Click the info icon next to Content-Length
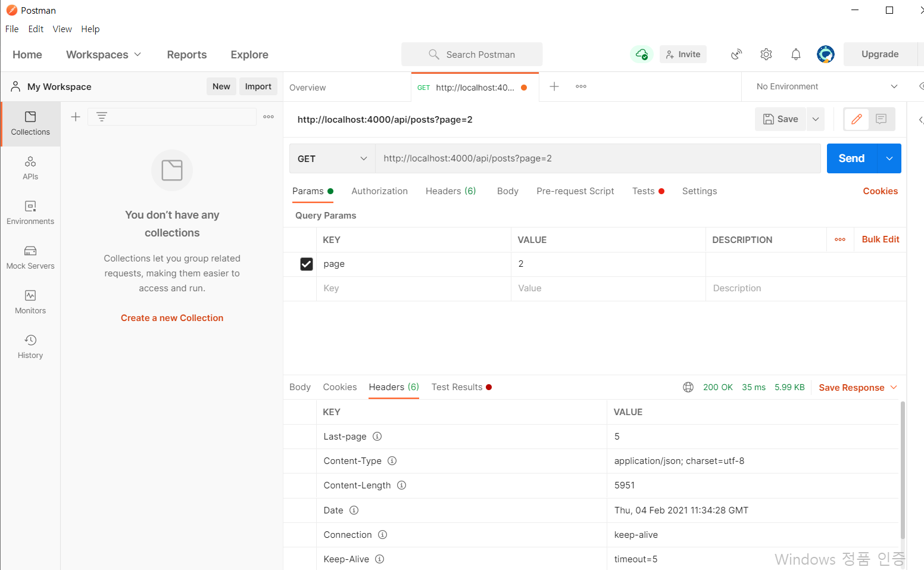This screenshot has height=570, width=924. pyautogui.click(x=401, y=485)
